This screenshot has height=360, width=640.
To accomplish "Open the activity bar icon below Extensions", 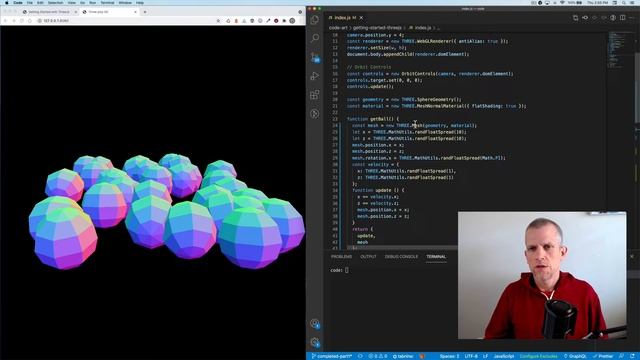I will pyautogui.click(x=315, y=114).
